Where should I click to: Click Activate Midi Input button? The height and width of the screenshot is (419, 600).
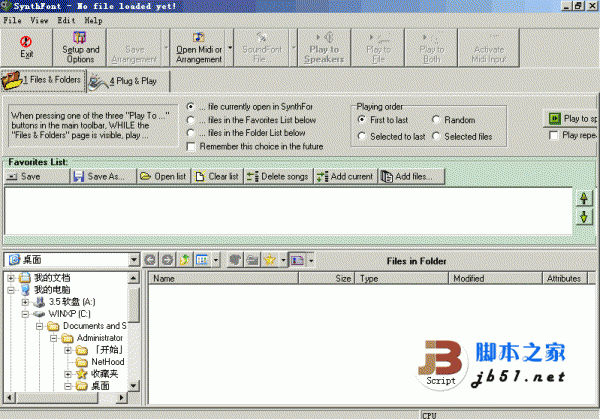(489, 47)
